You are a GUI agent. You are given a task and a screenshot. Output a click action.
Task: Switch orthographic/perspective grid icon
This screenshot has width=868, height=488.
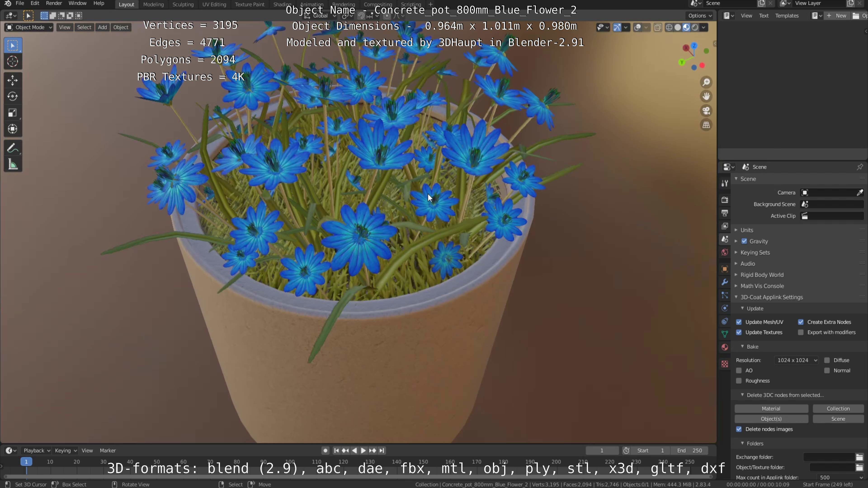pyautogui.click(x=706, y=125)
